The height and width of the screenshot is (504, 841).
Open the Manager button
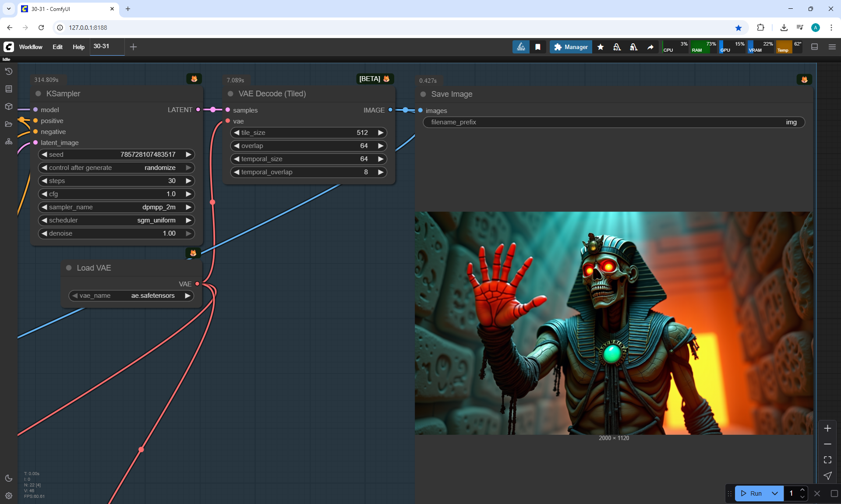point(571,47)
